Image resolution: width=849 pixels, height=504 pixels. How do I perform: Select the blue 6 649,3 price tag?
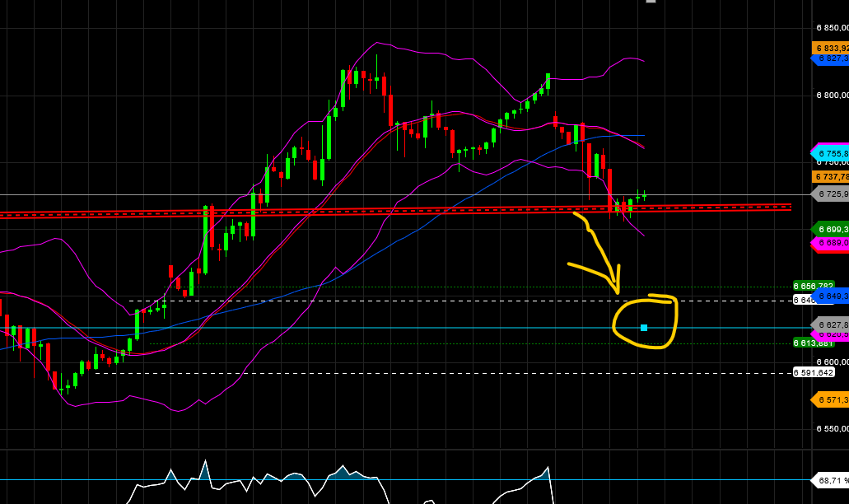click(x=830, y=296)
